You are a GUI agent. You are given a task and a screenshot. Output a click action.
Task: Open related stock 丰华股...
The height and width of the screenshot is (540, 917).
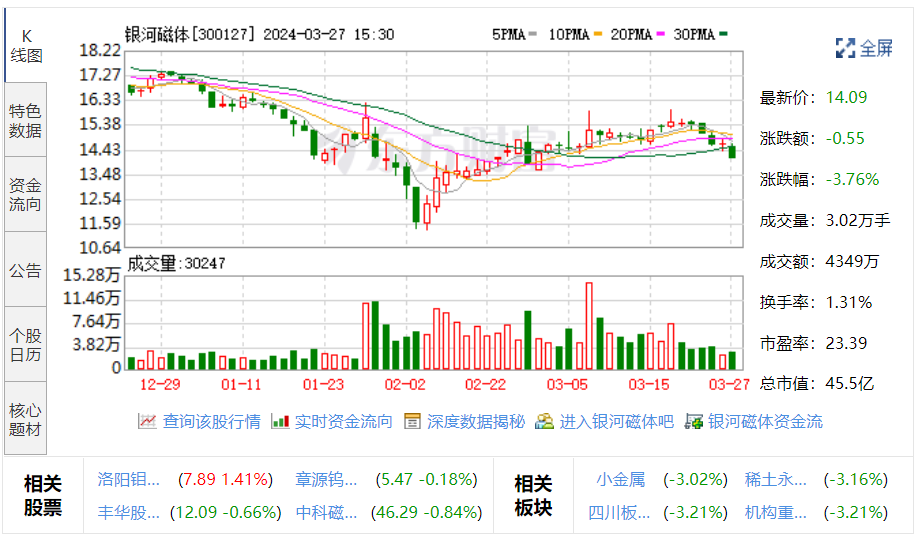click(128, 512)
